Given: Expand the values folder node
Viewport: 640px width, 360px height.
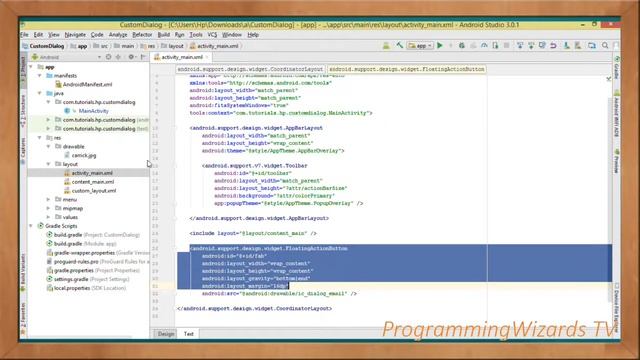Looking at the screenshot, I should [x=49, y=217].
